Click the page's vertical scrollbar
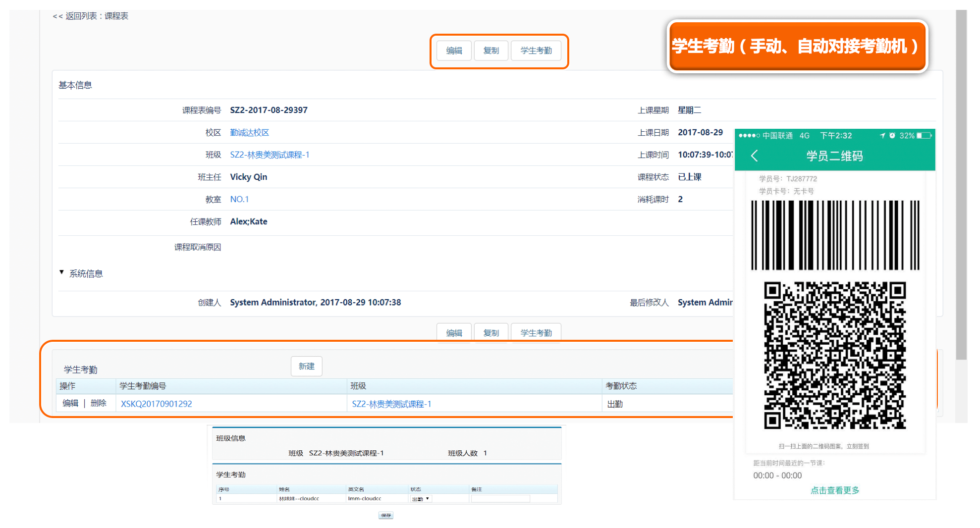 [x=961, y=186]
